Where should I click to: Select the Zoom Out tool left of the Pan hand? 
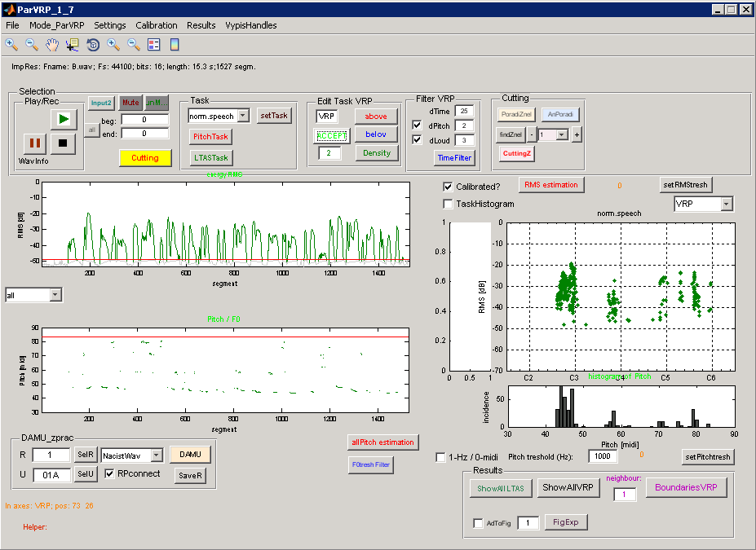click(x=32, y=45)
